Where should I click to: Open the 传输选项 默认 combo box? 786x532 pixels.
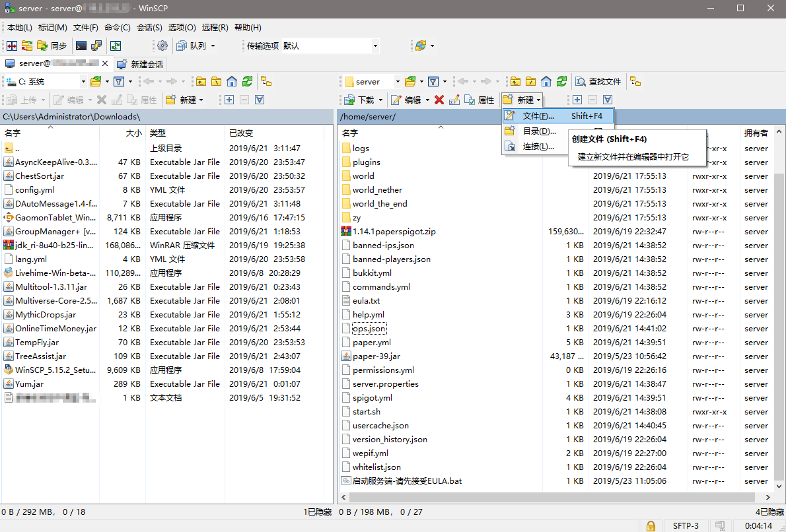coord(331,46)
